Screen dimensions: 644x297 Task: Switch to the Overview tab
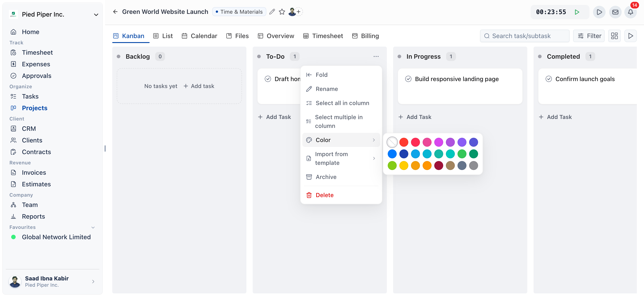tap(276, 36)
